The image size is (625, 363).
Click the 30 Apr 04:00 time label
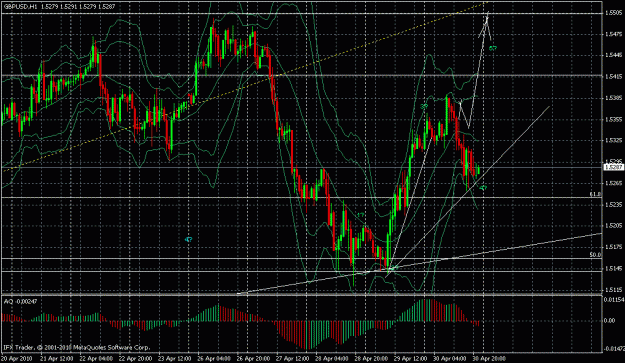click(x=450, y=358)
